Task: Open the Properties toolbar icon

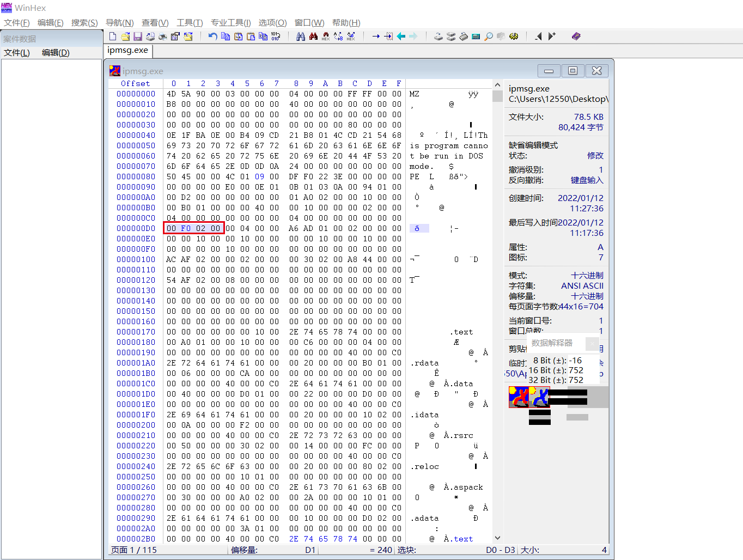Action: [x=175, y=36]
